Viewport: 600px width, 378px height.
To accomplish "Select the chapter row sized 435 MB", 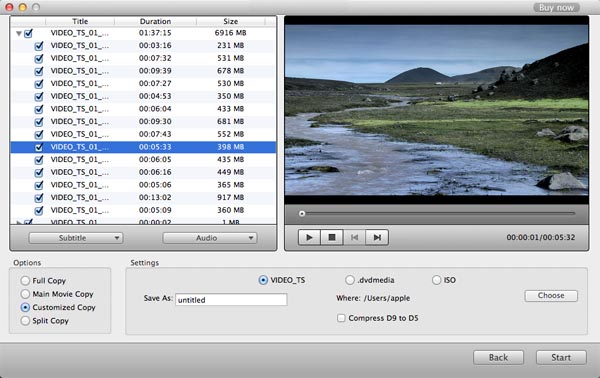I will (x=143, y=160).
